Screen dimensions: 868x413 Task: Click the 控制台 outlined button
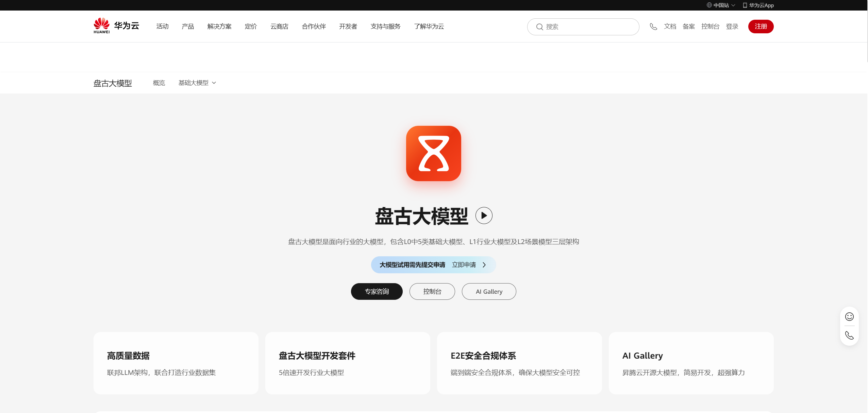click(432, 291)
